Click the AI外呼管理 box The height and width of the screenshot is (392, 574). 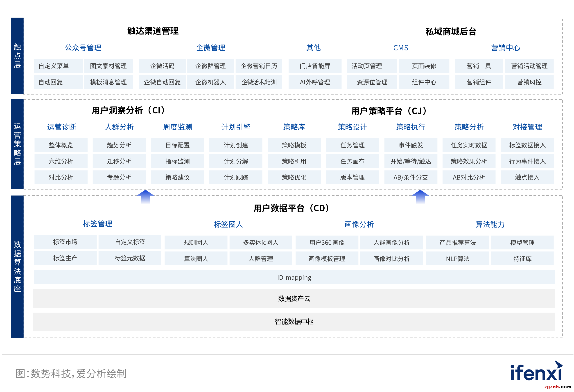[315, 82]
